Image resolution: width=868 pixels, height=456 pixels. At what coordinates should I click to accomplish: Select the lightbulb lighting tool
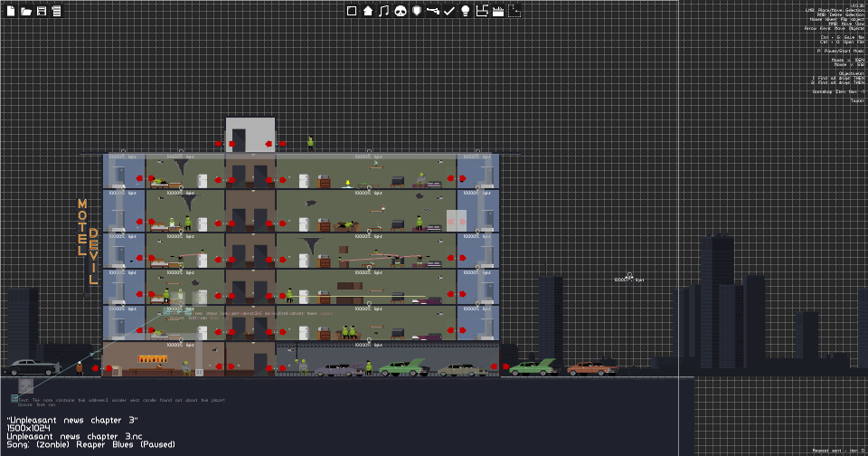(x=466, y=11)
